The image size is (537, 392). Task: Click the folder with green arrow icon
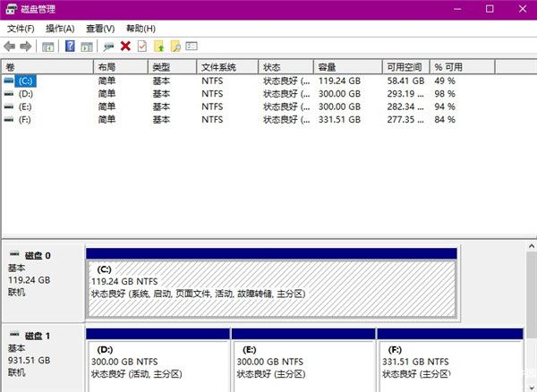[158, 46]
